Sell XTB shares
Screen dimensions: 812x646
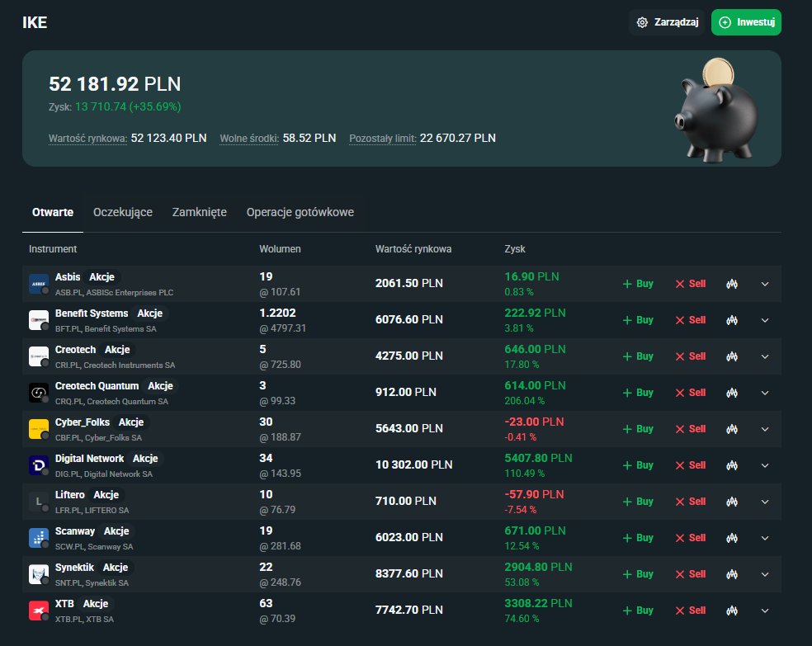[x=691, y=611]
